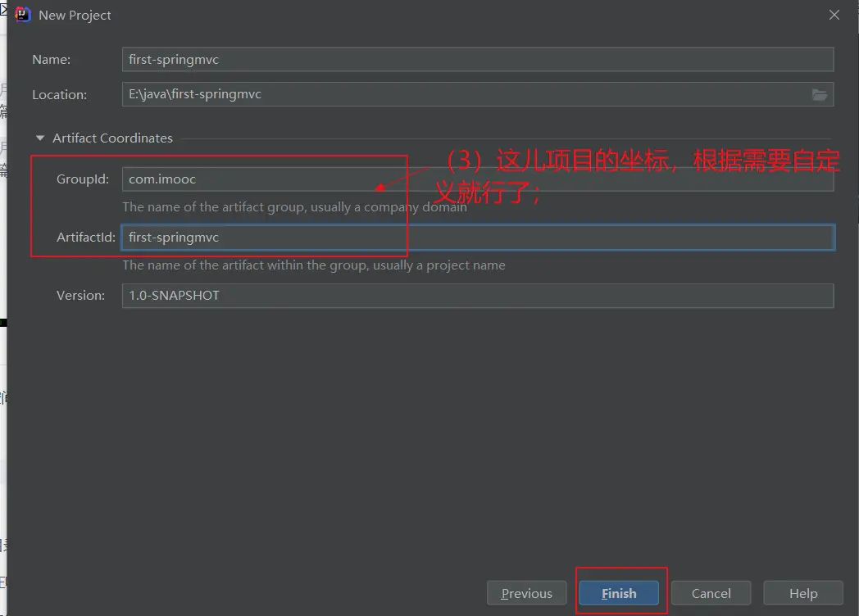Click the 'ArtifactId:' label

point(86,237)
